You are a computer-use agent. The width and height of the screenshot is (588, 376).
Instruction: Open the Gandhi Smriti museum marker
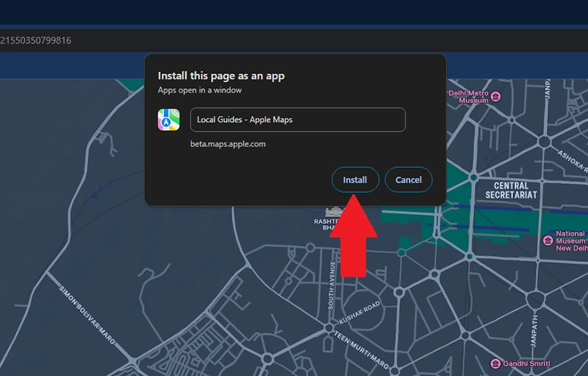[495, 363]
